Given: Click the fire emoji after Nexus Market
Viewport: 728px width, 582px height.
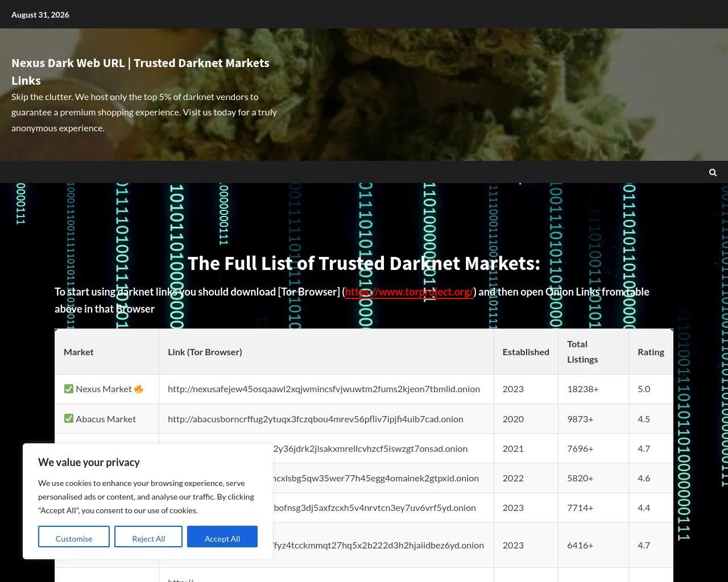Looking at the screenshot, I should tap(139, 389).
